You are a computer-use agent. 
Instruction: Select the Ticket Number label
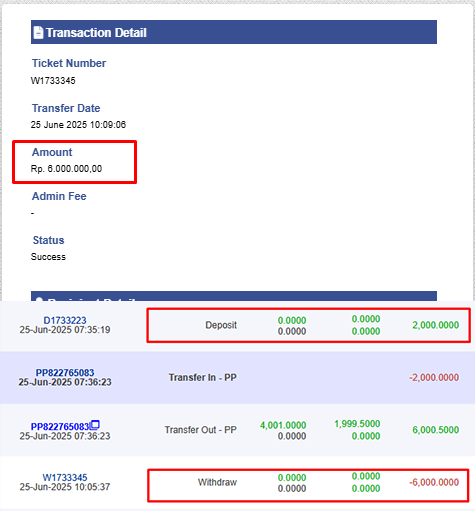tap(69, 63)
